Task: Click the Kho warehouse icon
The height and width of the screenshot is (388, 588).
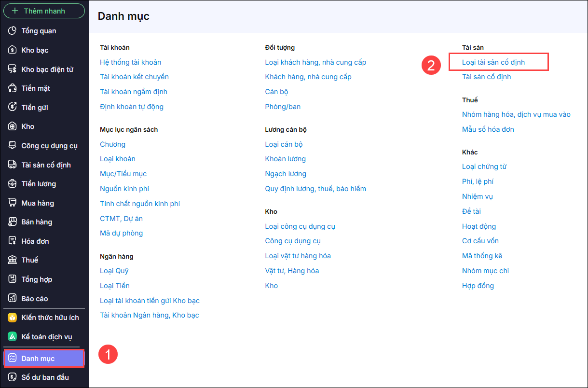Action: pos(13,126)
